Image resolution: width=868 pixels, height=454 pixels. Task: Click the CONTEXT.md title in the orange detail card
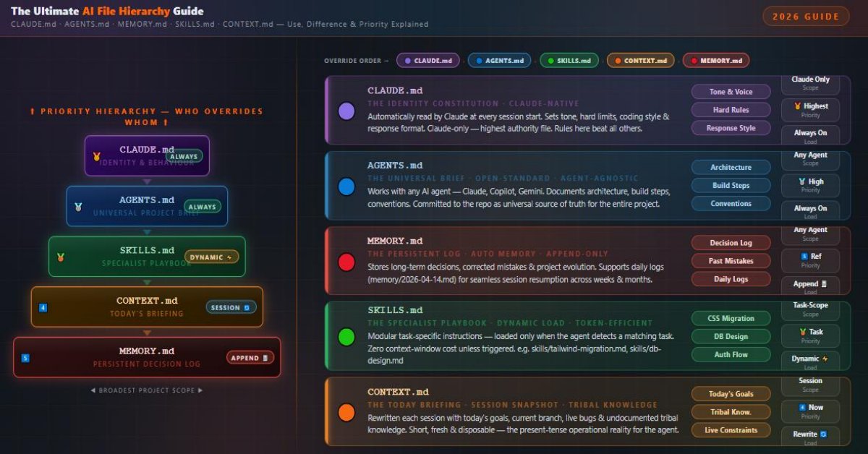[x=398, y=392]
